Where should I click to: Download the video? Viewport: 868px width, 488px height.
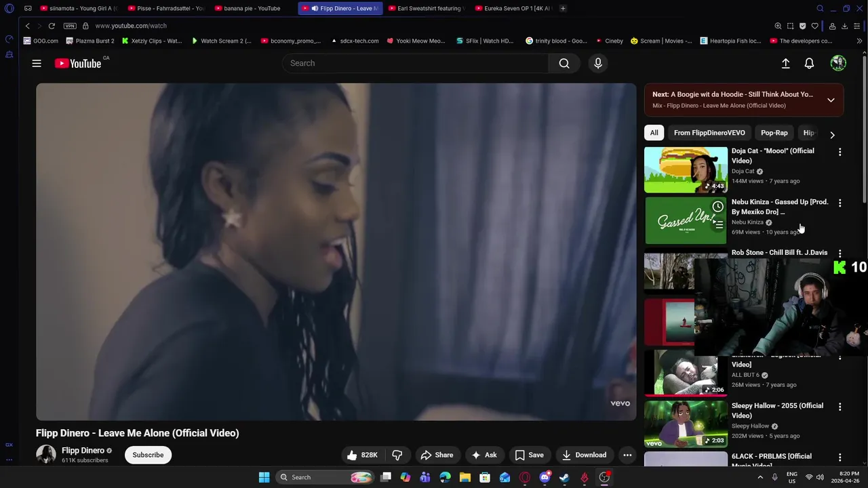click(x=584, y=455)
